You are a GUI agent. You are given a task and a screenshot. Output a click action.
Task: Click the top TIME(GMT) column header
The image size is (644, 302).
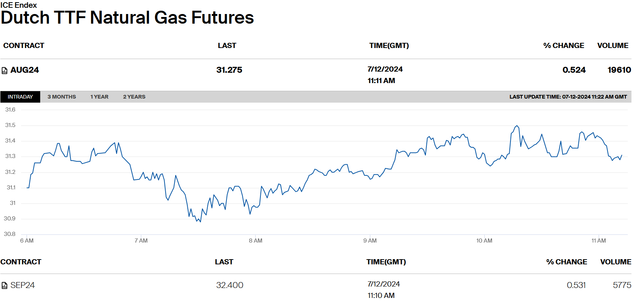(x=389, y=45)
